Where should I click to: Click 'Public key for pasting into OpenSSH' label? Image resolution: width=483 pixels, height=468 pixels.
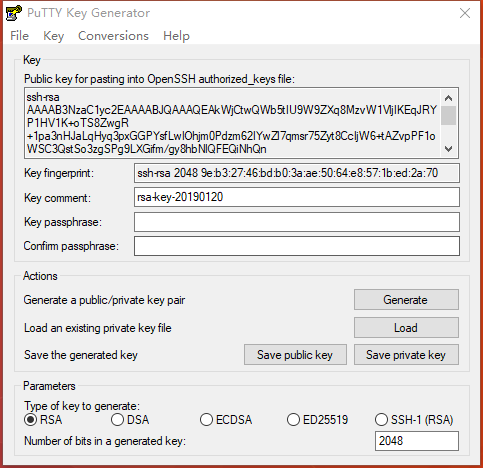point(159,79)
